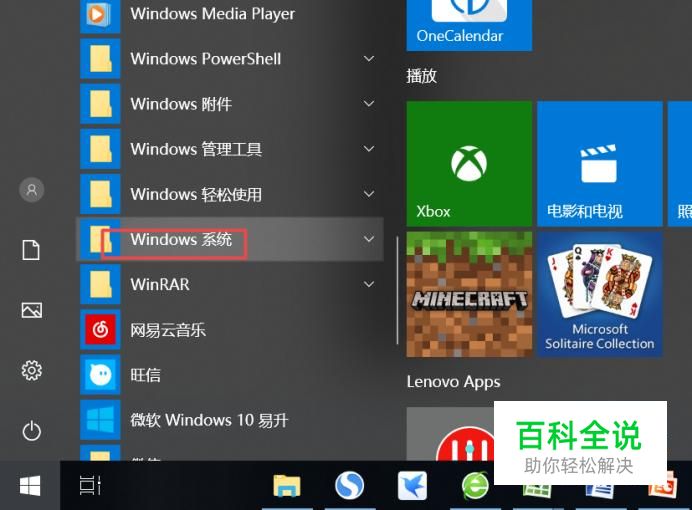
Task: Select the Windows 管理工具 label
Action: point(196,149)
